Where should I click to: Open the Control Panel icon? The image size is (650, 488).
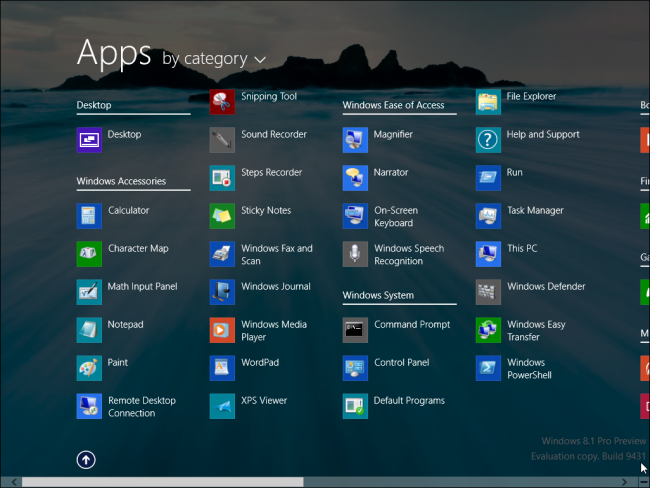click(355, 368)
